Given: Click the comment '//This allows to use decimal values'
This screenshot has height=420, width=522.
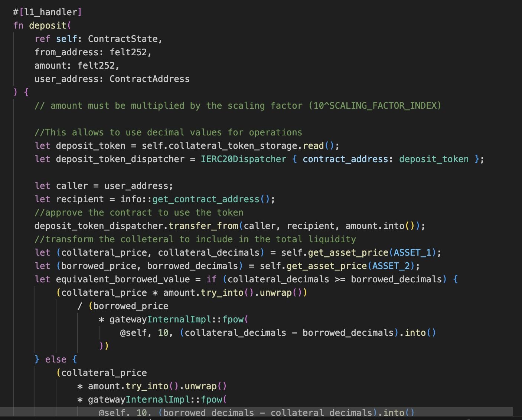Looking at the screenshot, I should 168,132.
